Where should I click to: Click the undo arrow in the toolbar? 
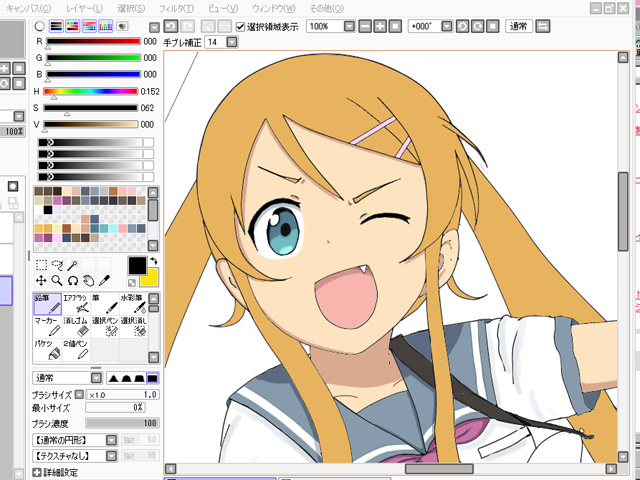click(171, 25)
